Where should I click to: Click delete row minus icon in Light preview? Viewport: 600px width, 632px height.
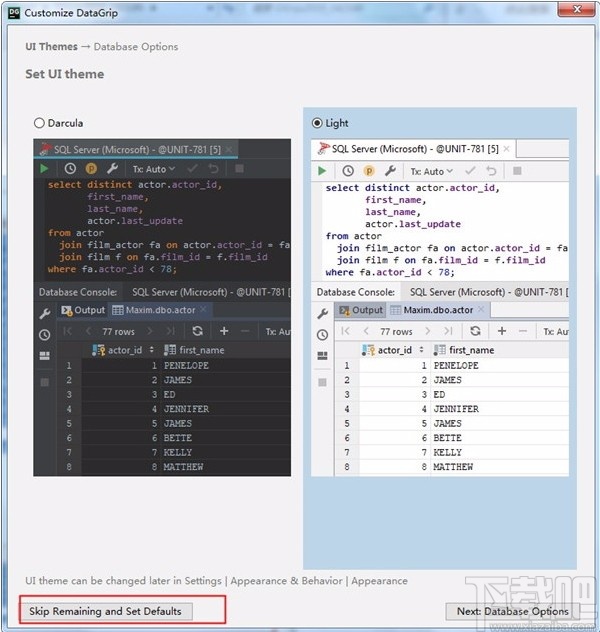click(523, 331)
